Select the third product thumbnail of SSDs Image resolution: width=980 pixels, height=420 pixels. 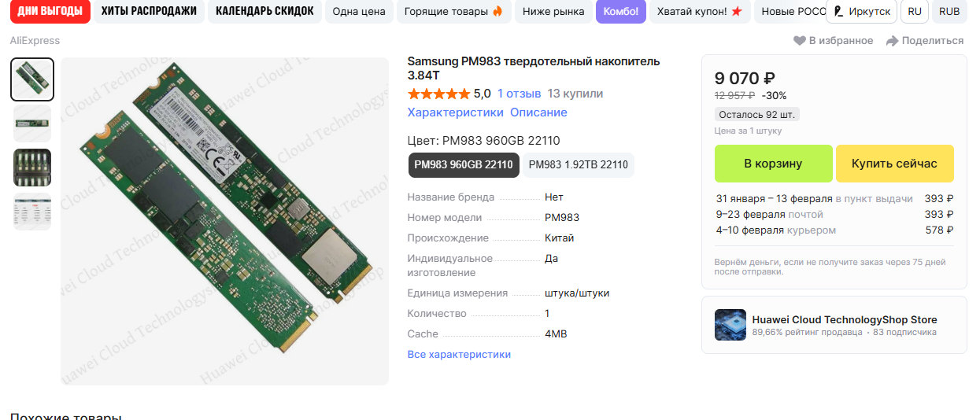[x=32, y=168]
